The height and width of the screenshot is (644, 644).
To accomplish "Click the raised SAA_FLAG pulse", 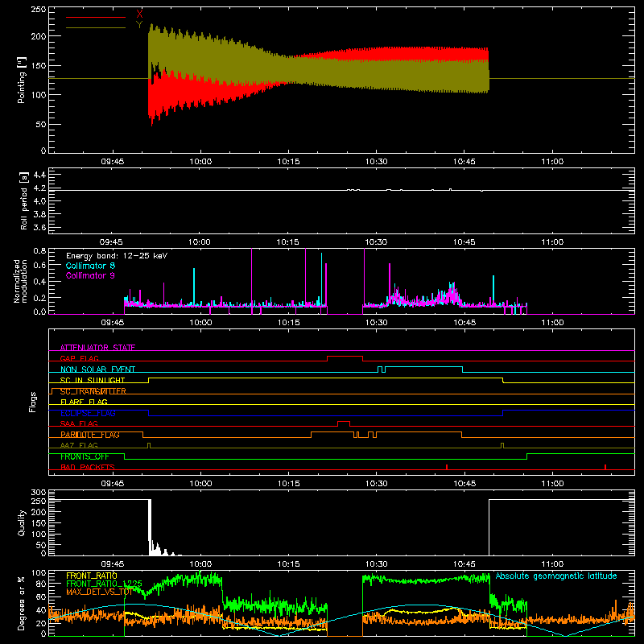I will [x=344, y=422].
